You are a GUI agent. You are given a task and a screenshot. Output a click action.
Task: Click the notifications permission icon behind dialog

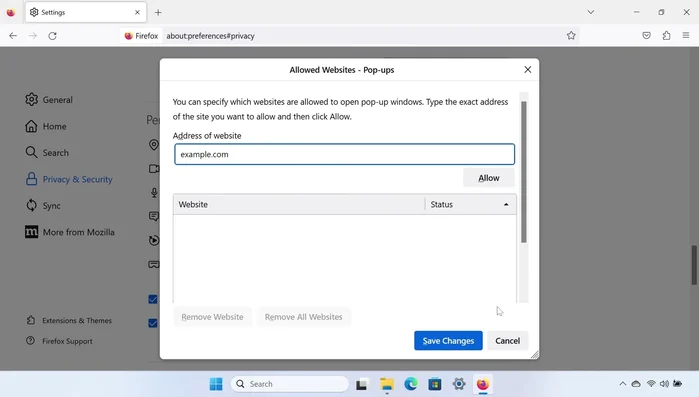pos(154,216)
